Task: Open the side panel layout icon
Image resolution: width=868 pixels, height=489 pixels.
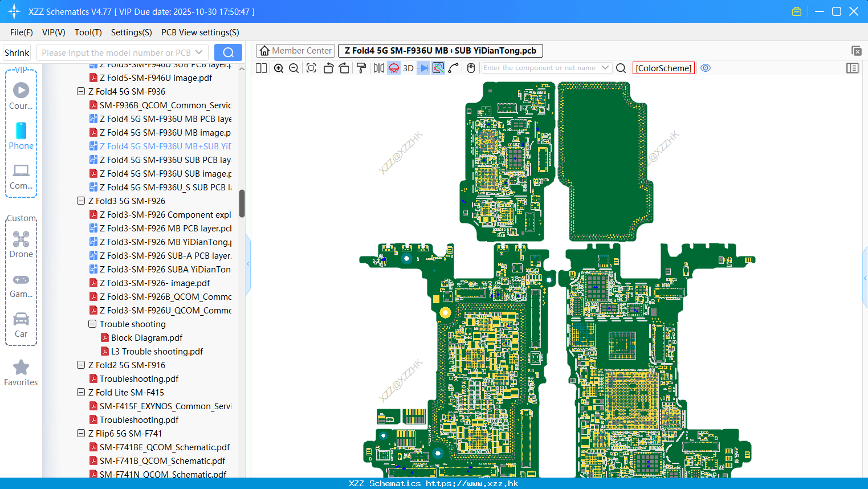Action: pos(853,68)
